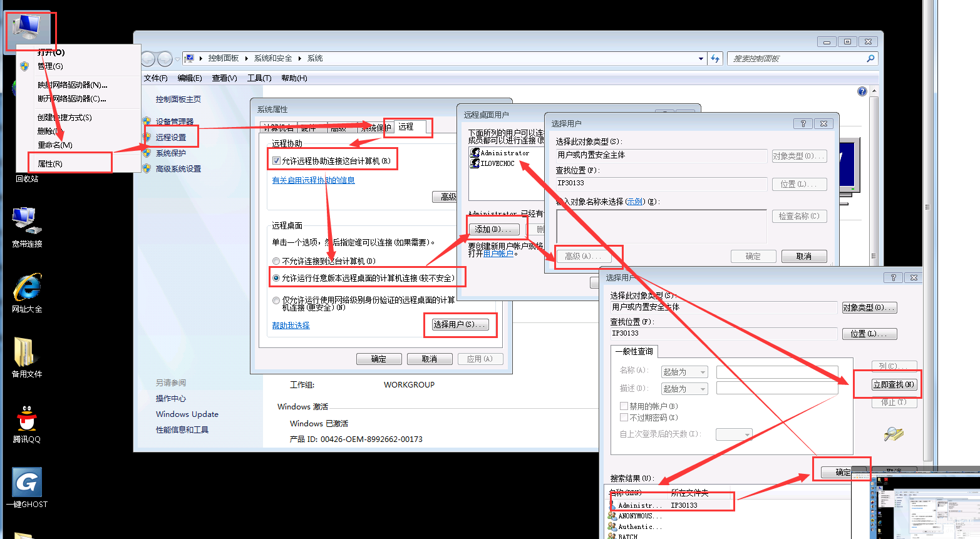This screenshot has width=980, height=539.
Task: Launch the 网址大全 Internet Explorer icon
Action: click(x=27, y=292)
